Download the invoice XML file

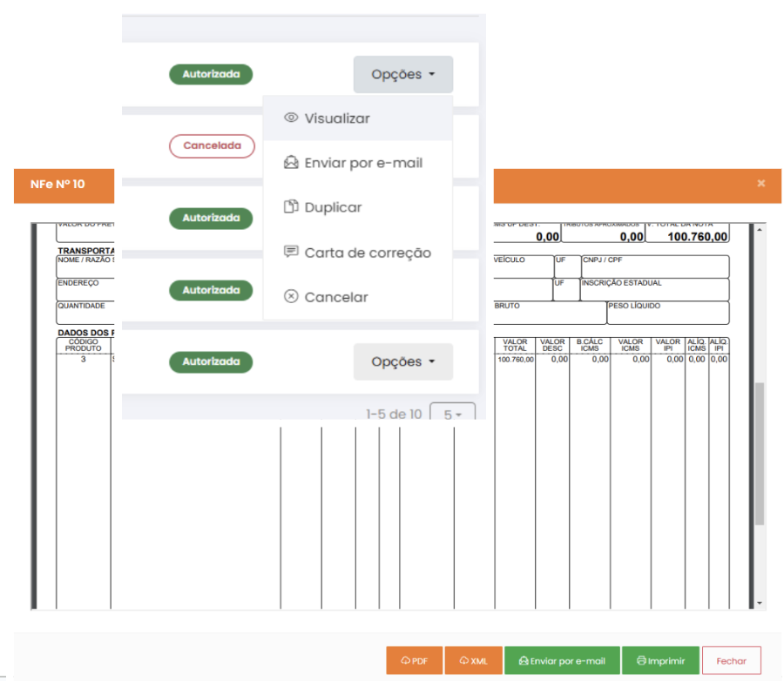coord(473,661)
